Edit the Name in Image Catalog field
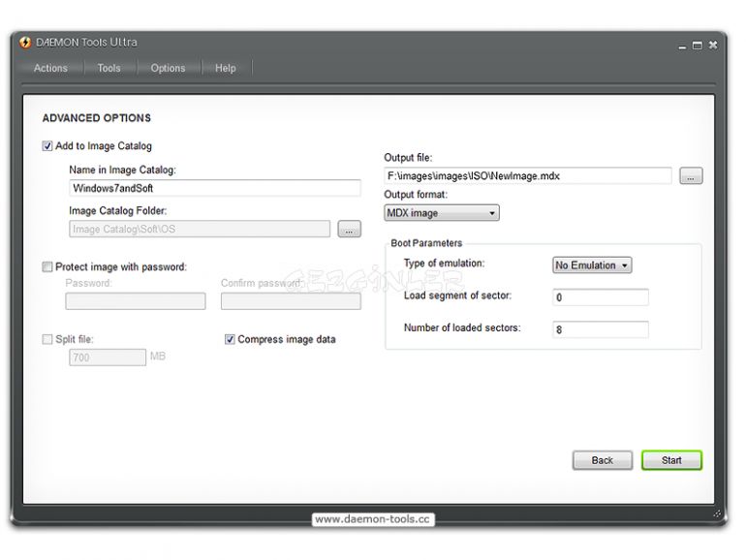The width and height of the screenshot is (746, 560). pos(214,188)
